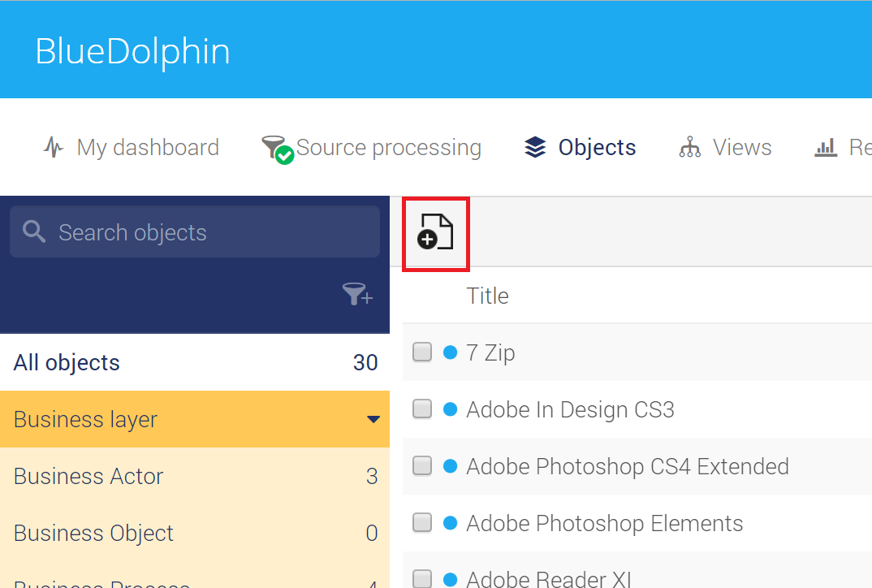Click the Business Object count 0
Image resolution: width=872 pixels, height=588 pixels.
(x=372, y=533)
